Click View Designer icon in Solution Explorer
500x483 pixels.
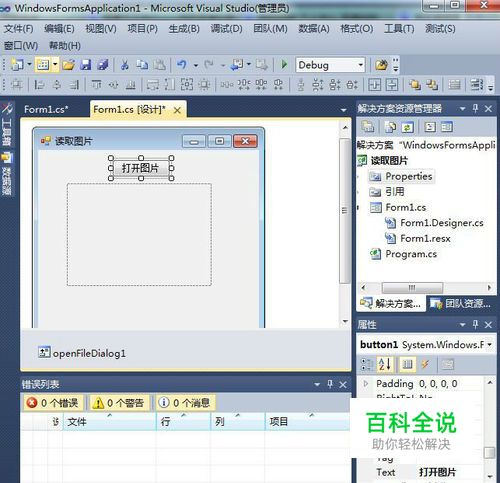pos(447,127)
